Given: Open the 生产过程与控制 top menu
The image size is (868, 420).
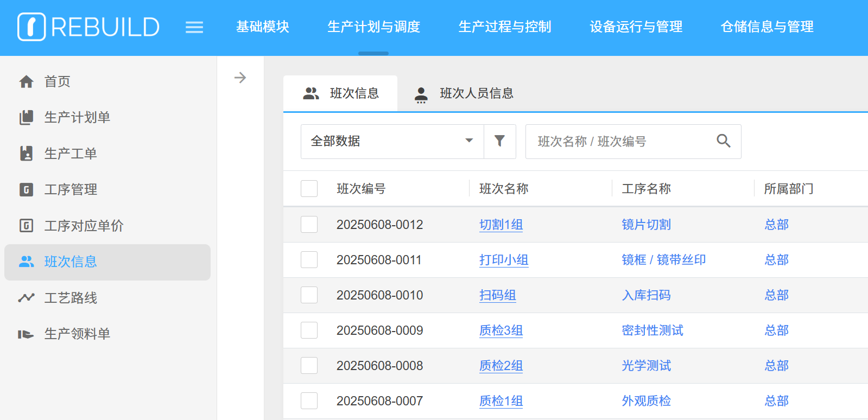Looking at the screenshot, I should (x=504, y=27).
